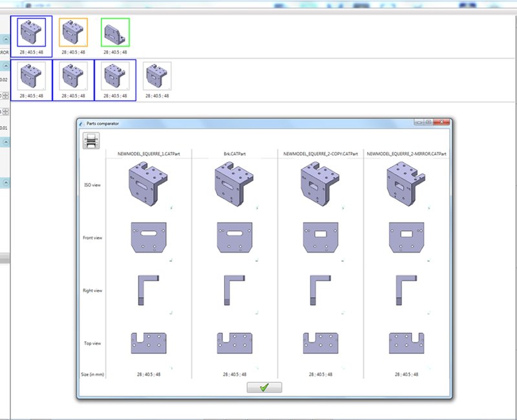Image resolution: width=517 pixels, height=420 pixels.
Task: Click the Parts comparator title bar icon
Action: (81, 123)
